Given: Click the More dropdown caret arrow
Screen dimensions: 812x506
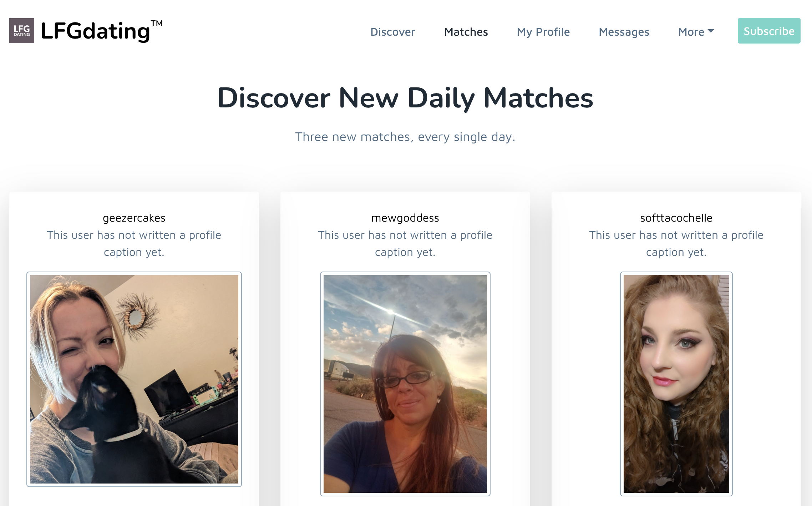Looking at the screenshot, I should coord(711,31).
